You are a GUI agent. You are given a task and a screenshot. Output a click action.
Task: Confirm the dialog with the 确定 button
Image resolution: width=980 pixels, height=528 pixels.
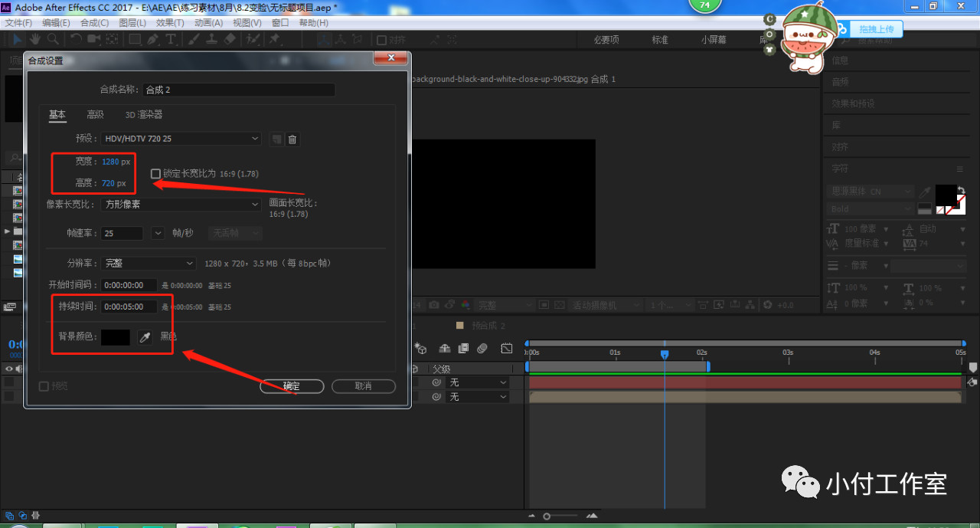(x=292, y=386)
